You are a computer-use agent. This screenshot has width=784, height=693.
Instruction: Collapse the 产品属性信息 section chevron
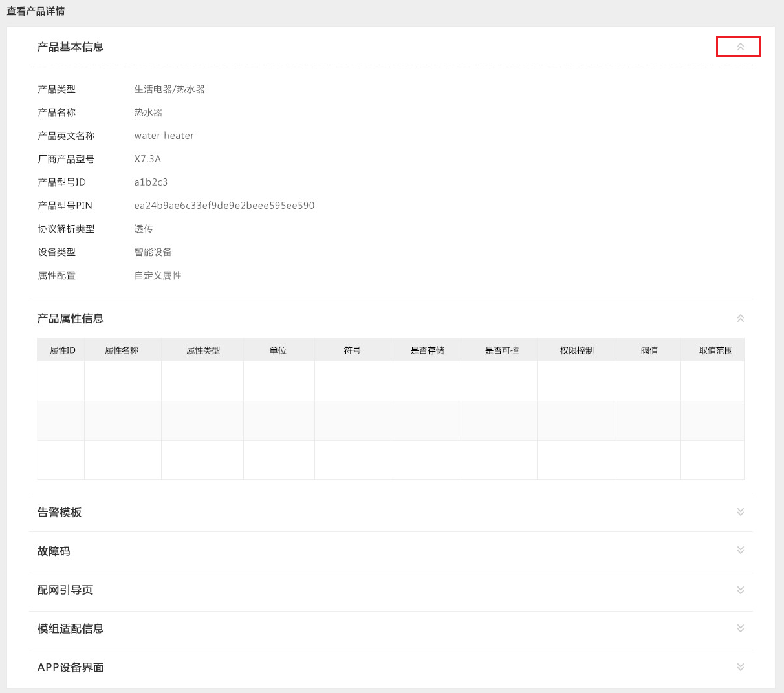click(x=740, y=318)
